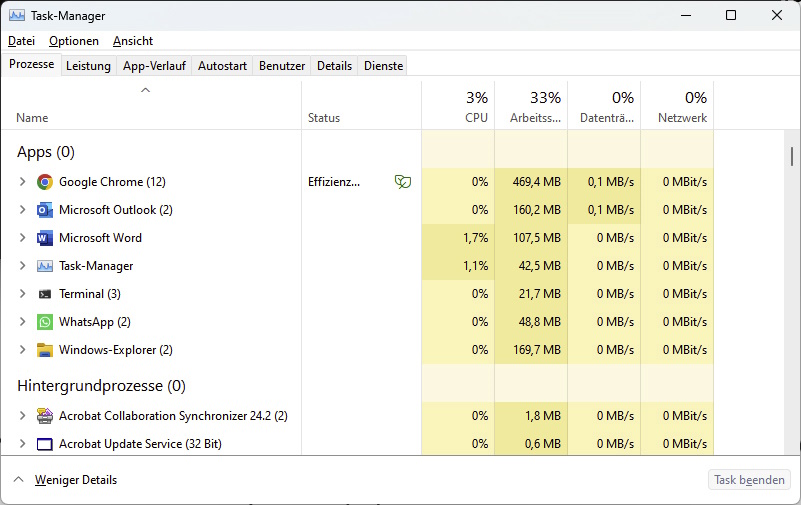Click the Terminal app icon
Screen dimensions: 801x505
45,294
